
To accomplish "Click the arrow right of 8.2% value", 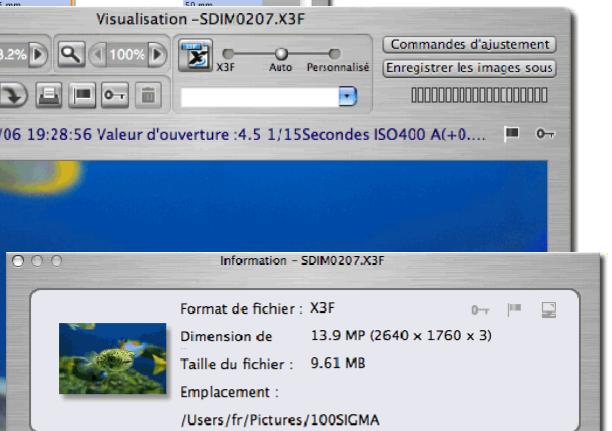I will pyautogui.click(x=38, y=54).
